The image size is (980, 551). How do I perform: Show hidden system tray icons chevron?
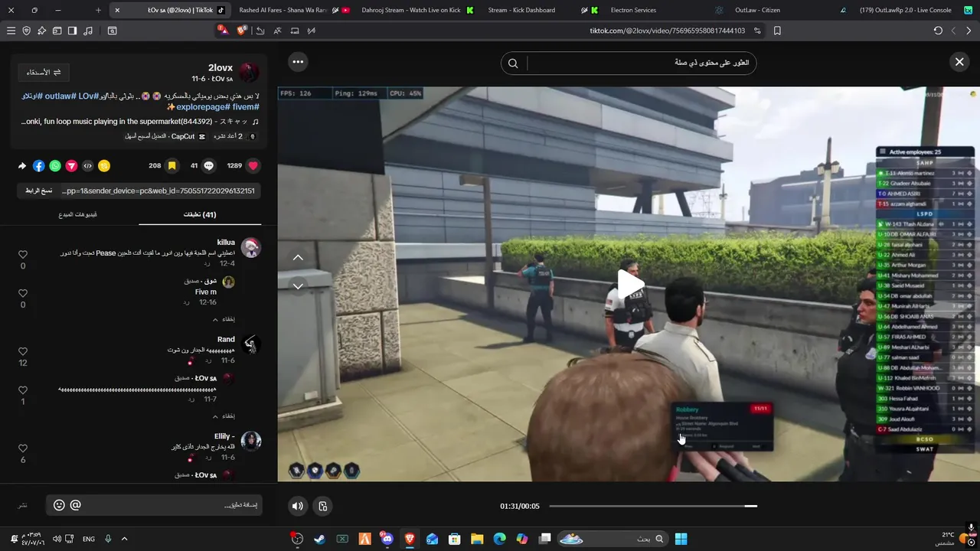click(x=124, y=539)
